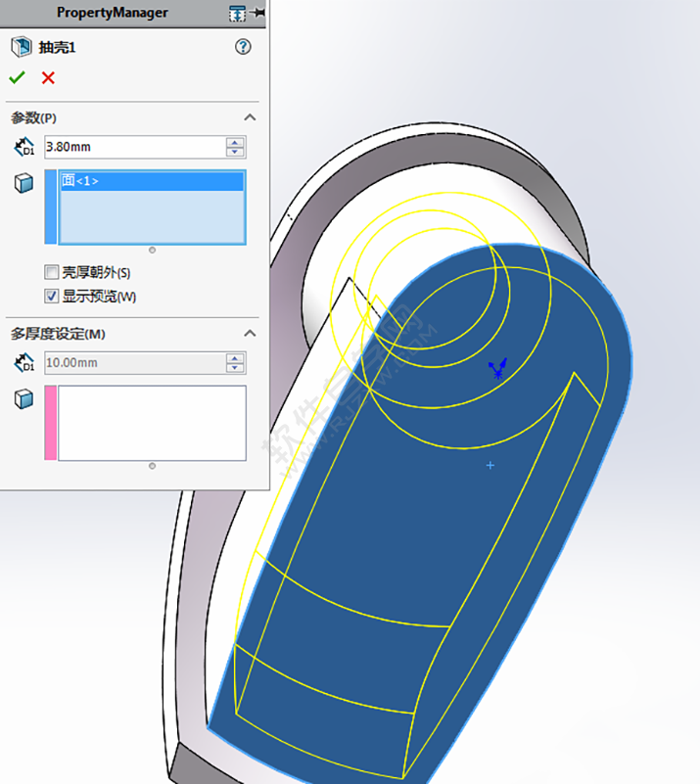This screenshot has height=784, width=700.
Task: Open help for the 抽壳1 feature
Action: coord(243,47)
